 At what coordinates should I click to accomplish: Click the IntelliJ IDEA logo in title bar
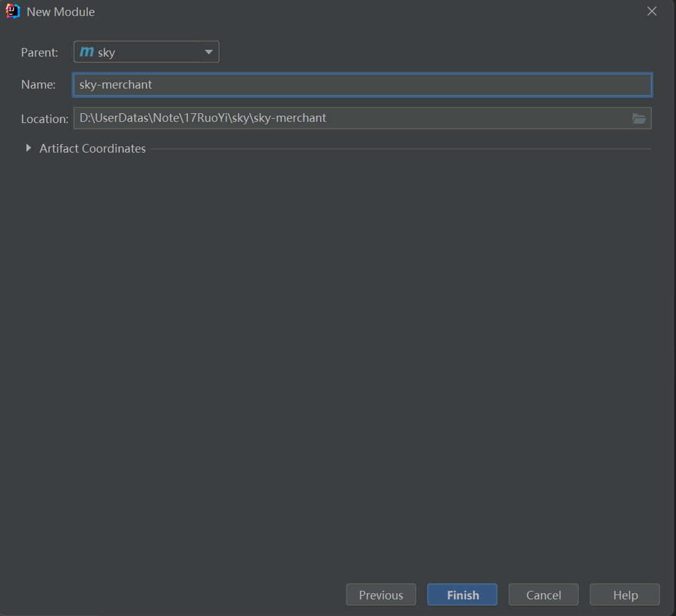pos(13,11)
